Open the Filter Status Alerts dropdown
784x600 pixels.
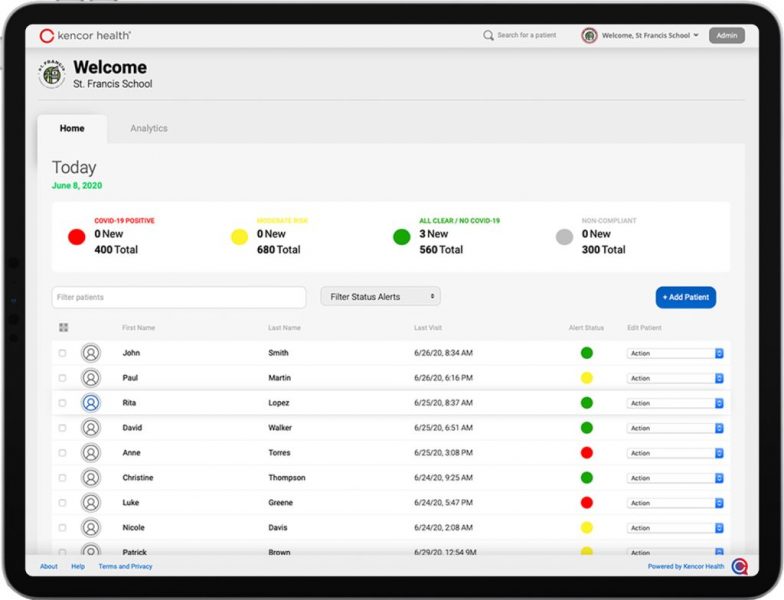[380, 297]
